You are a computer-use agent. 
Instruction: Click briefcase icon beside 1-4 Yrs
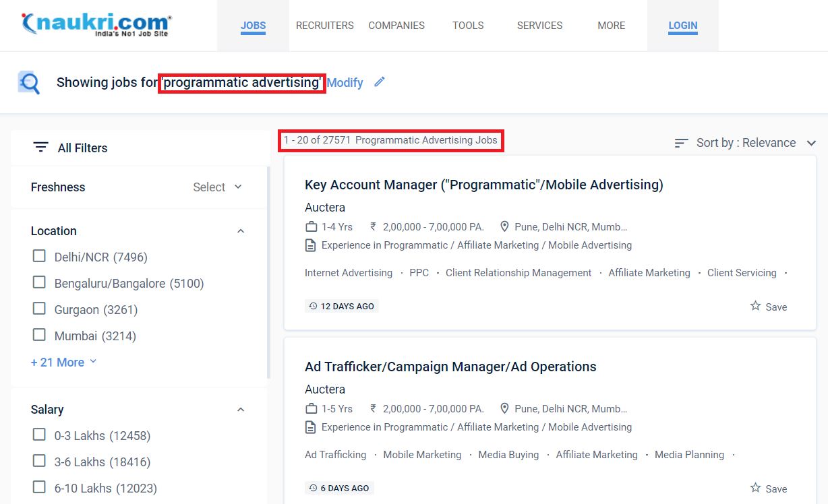[x=311, y=226]
